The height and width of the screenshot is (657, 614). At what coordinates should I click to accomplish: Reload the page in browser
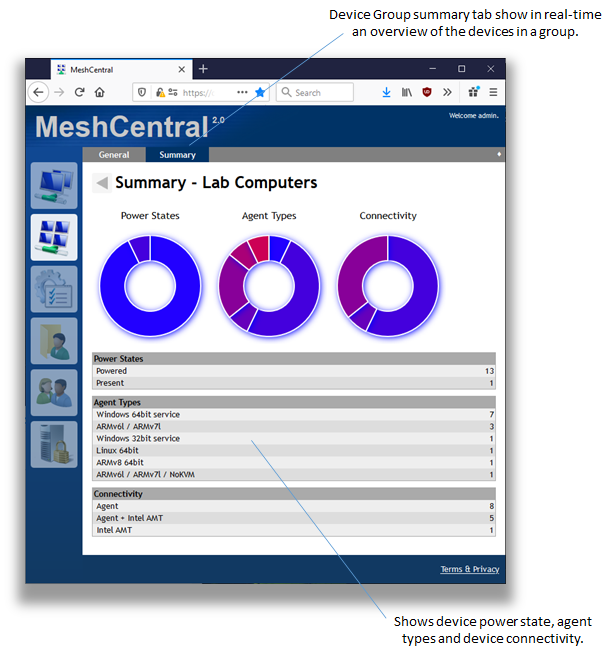click(79, 92)
